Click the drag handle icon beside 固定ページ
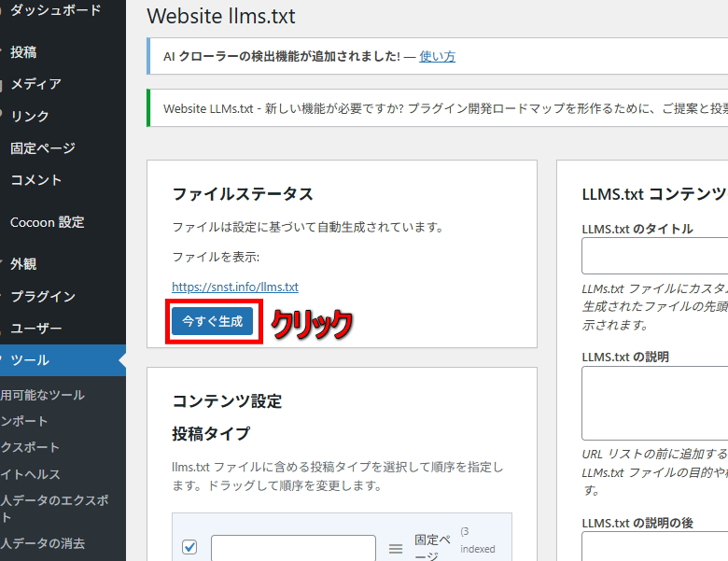The height and width of the screenshot is (561, 728). (396, 548)
